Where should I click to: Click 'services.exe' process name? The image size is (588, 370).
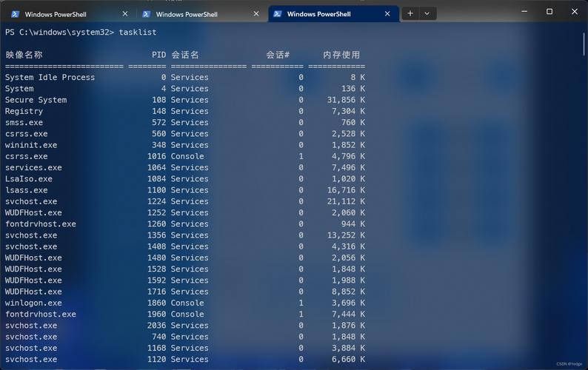(33, 167)
